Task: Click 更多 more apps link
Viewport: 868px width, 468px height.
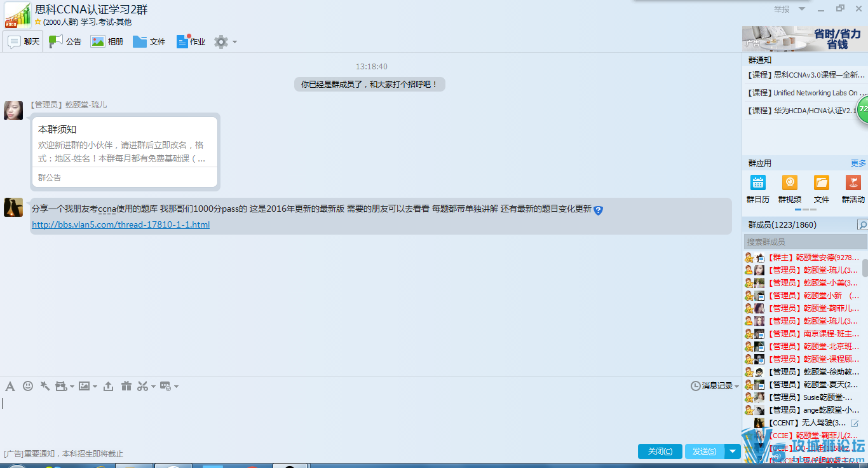Action: [x=858, y=163]
